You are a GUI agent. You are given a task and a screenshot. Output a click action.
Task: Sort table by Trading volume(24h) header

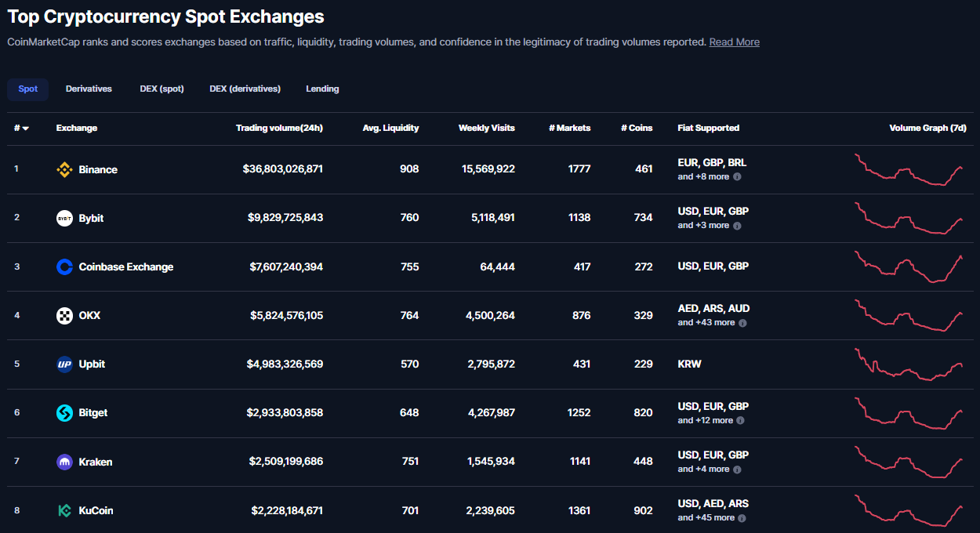coord(279,128)
